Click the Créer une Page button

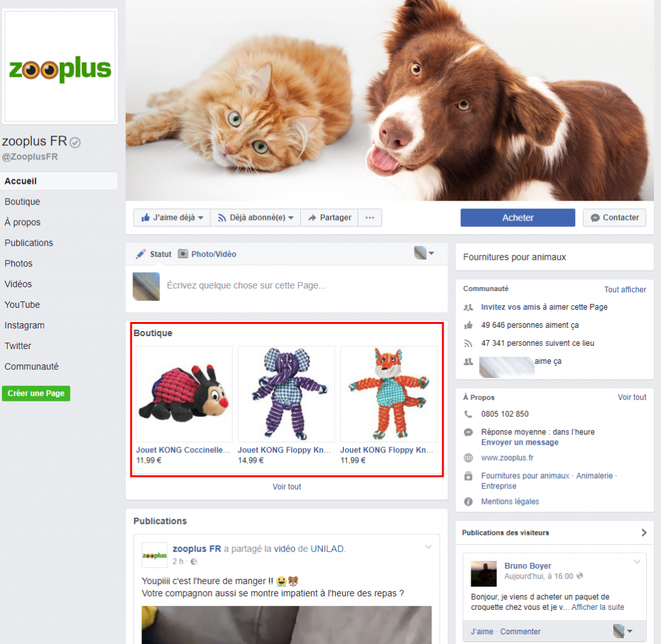(36, 394)
